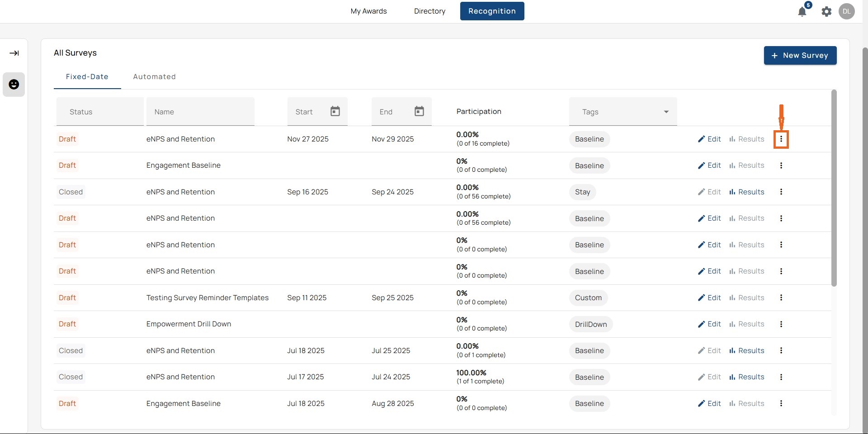
Task: Create a New Survey
Action: pos(800,56)
